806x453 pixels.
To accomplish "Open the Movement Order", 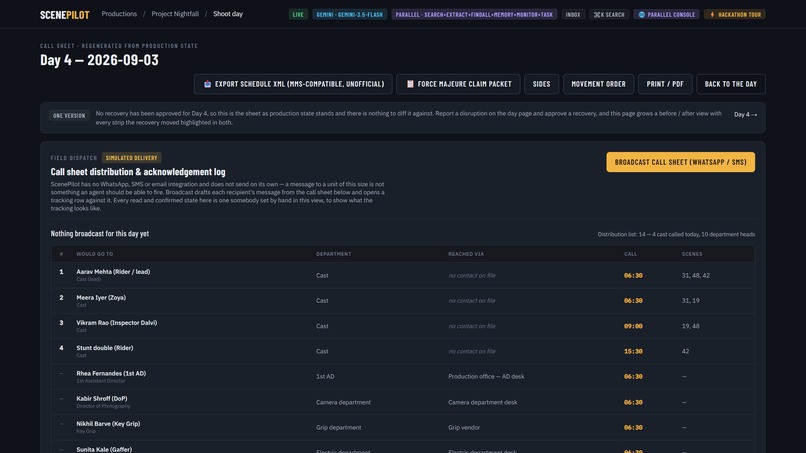I will coord(598,84).
